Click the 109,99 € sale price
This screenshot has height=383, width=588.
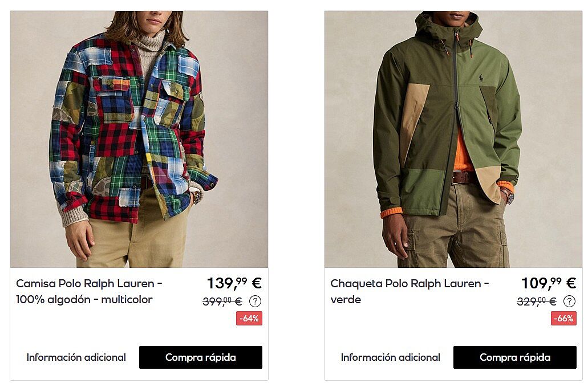point(549,283)
